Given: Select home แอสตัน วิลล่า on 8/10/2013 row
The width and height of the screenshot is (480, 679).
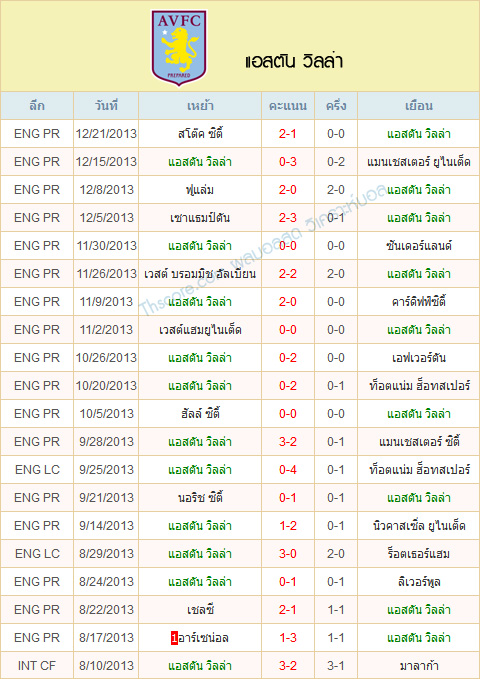Looking at the screenshot, I should pyautogui.click(x=200, y=666).
